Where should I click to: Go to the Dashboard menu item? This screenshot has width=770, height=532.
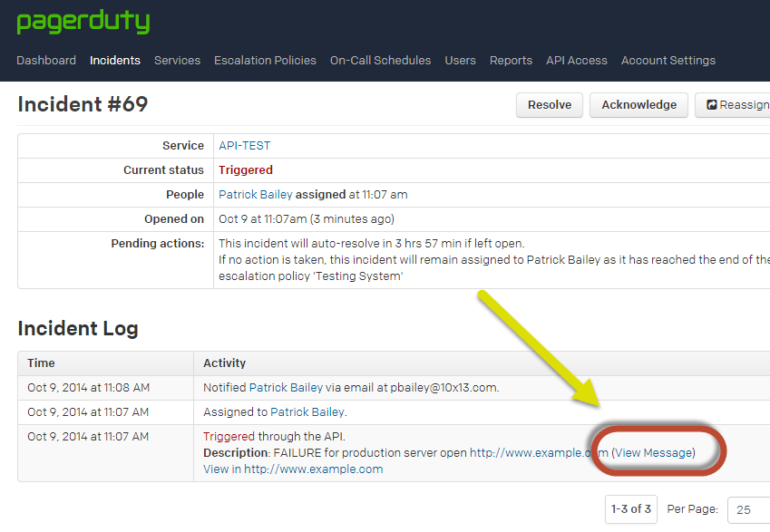click(x=46, y=60)
